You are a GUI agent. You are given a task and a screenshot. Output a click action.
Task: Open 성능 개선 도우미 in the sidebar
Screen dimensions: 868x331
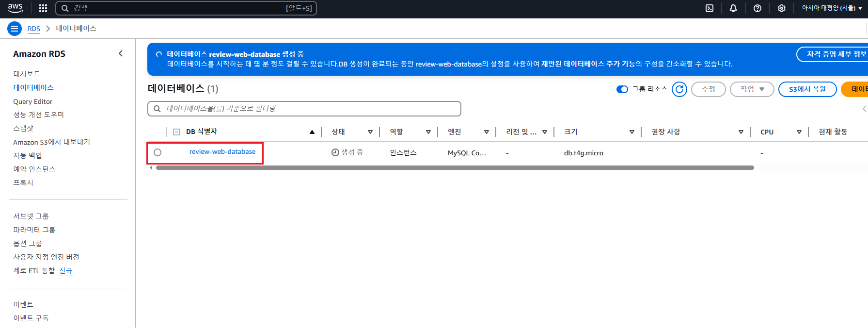(38, 115)
